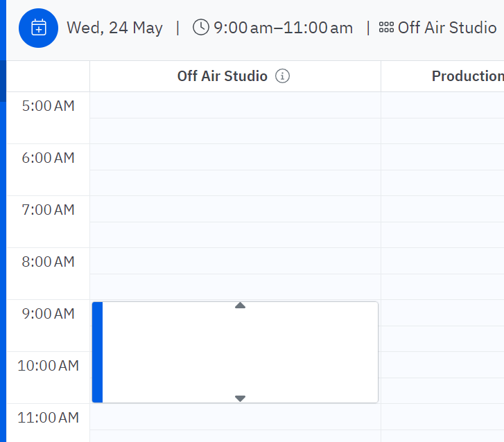Screen dimensions: 504x442
Task: Select the Production column header
Action: pos(467,76)
